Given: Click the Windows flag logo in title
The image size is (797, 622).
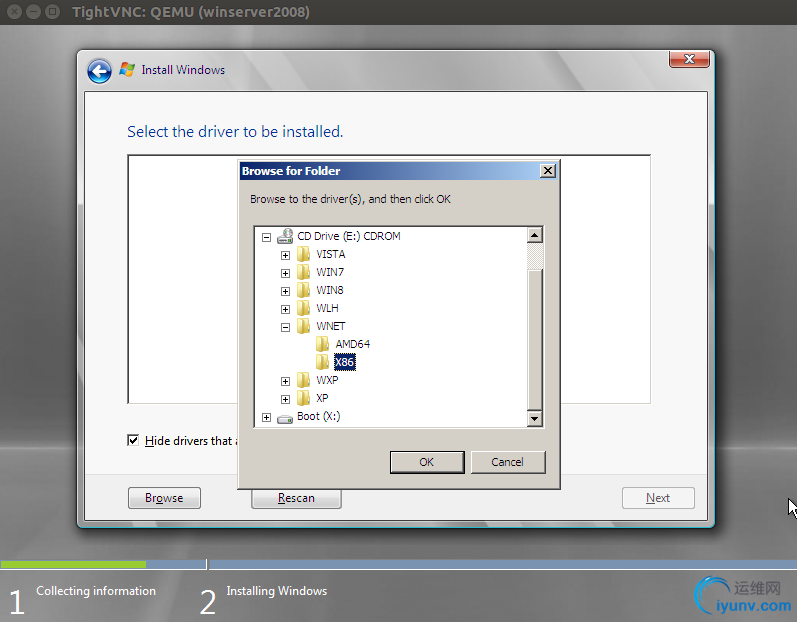Looking at the screenshot, I should pos(127,69).
